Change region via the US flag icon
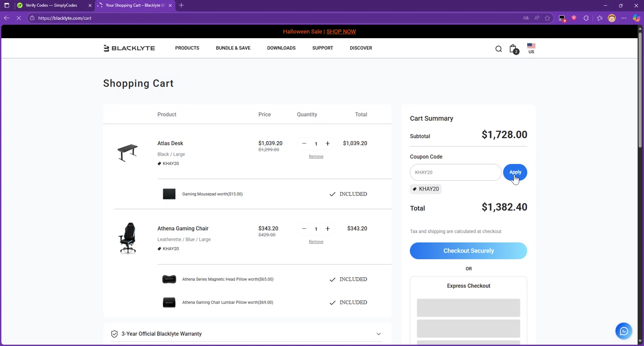Screen dimensions: 644x346 click(531, 49)
